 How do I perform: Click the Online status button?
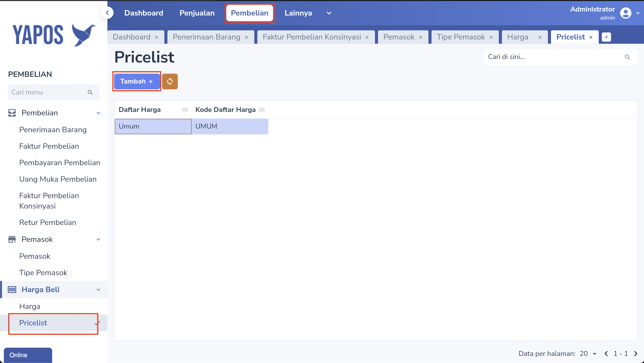pyautogui.click(x=28, y=355)
